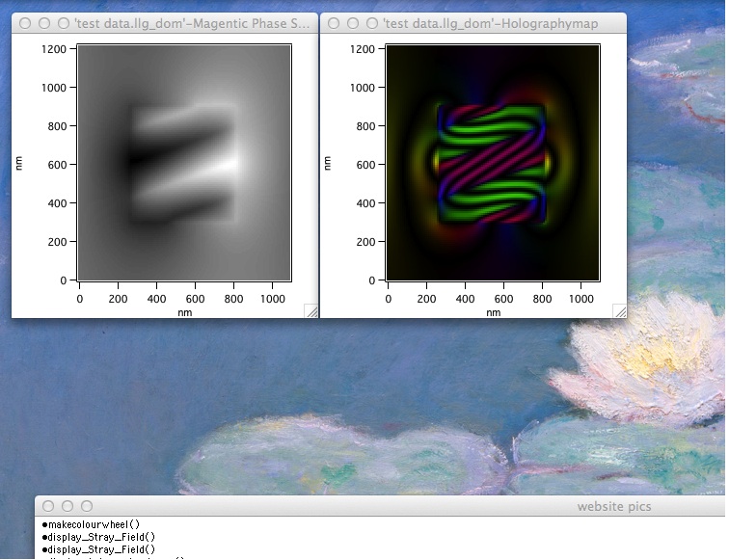Close the Magnetic Phase graph window

[x=25, y=23]
